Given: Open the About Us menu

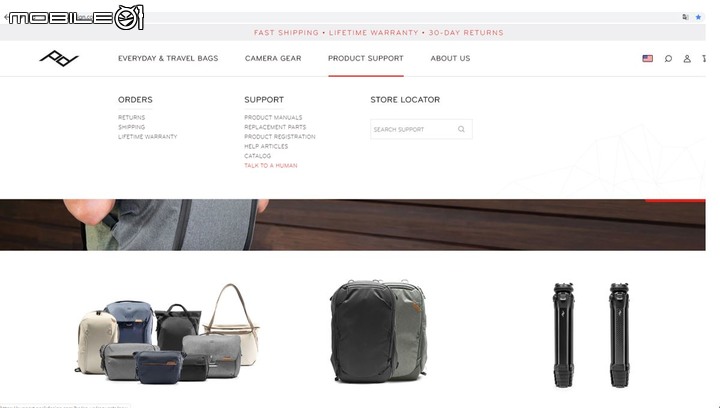Looking at the screenshot, I should point(450,58).
